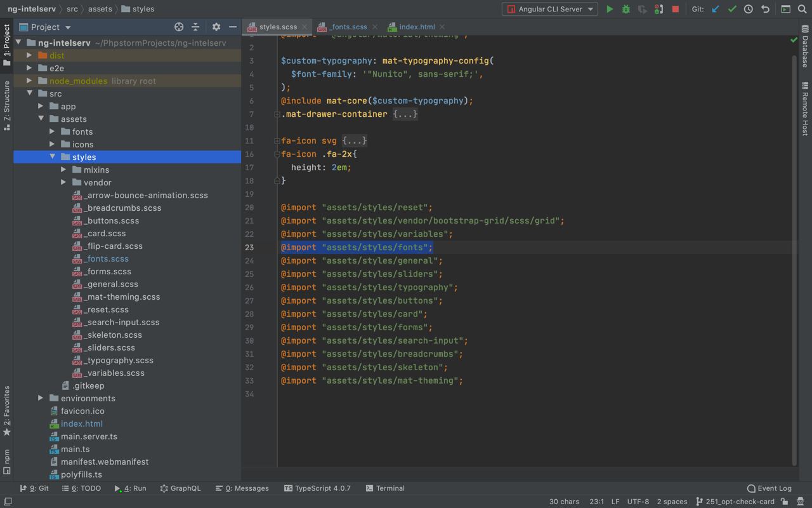Expand the mixins folder
Image resolution: width=812 pixels, height=508 pixels.
(63, 170)
